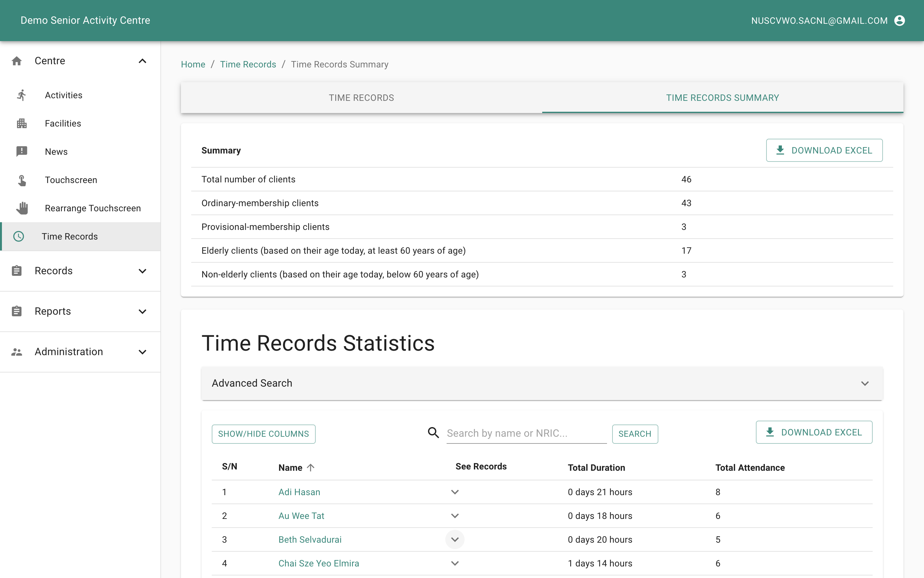Click the user account avatar icon
Screen dimensions: 924x578
(x=900, y=21)
